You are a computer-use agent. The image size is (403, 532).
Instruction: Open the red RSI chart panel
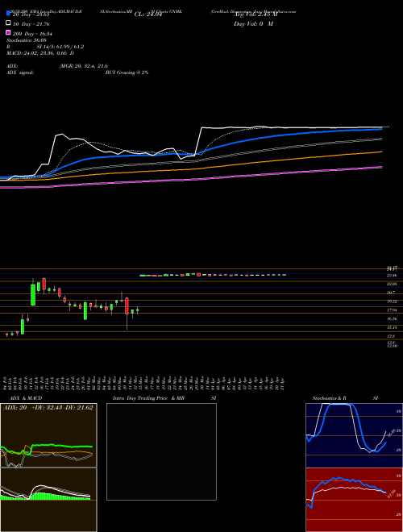[x=354, y=500]
